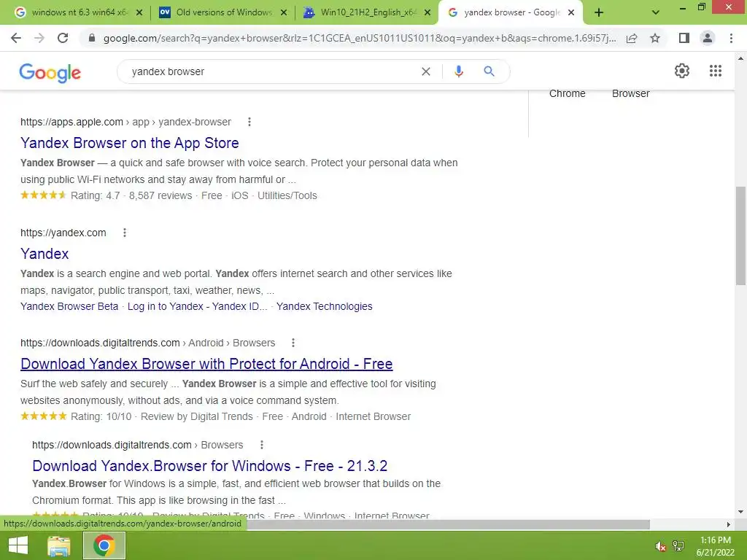Click digitaltrends Android › Browsers URL
Image resolution: width=747 pixels, height=560 pixels.
coord(147,343)
